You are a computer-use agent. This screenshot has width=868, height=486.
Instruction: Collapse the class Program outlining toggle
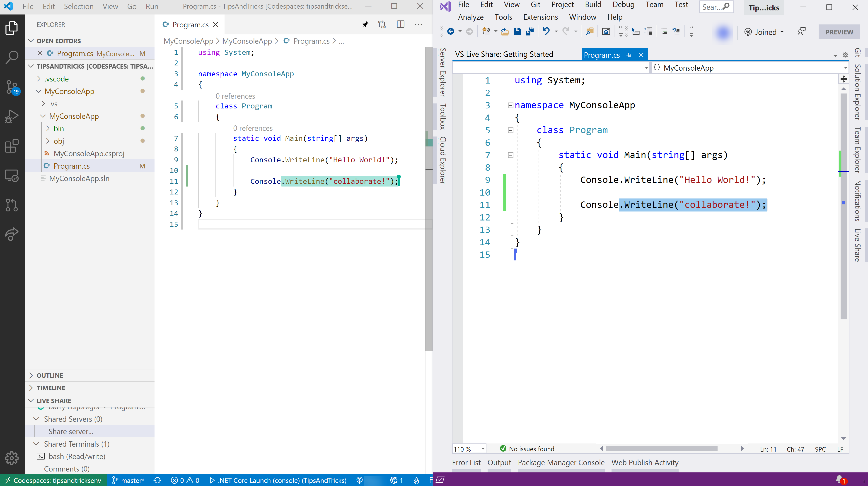tap(510, 130)
